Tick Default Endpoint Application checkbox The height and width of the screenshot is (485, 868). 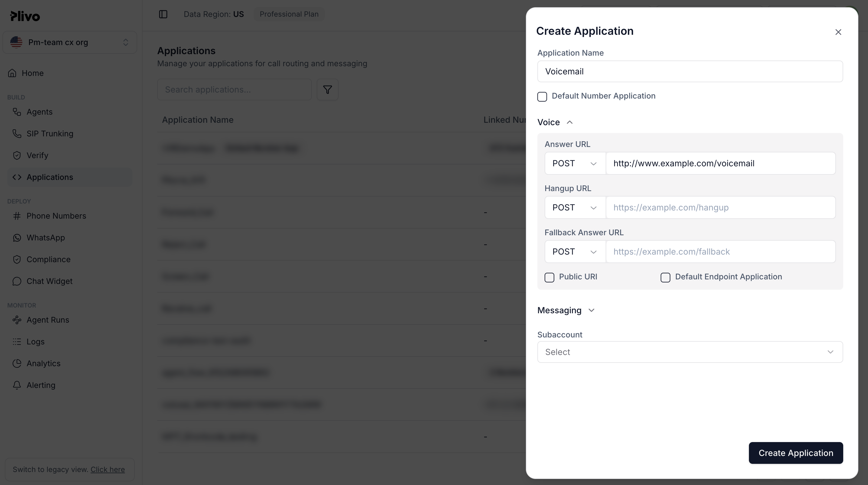pyautogui.click(x=665, y=277)
